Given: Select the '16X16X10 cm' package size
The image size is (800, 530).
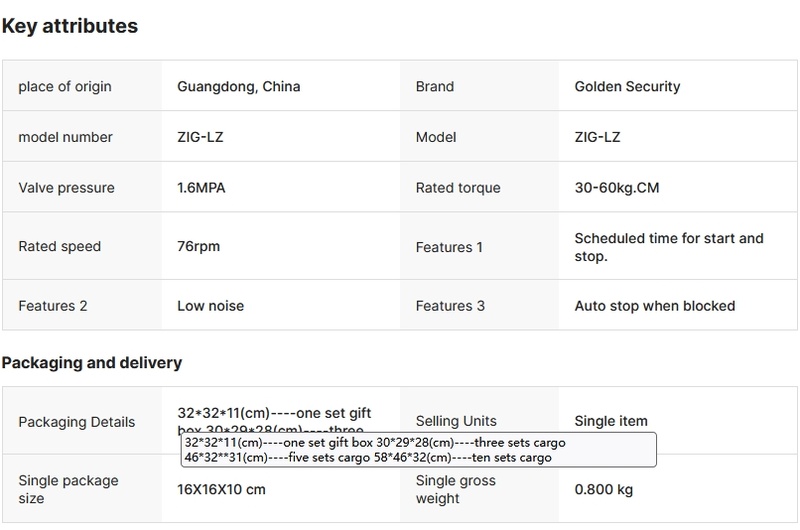Looking at the screenshot, I should click(x=221, y=490).
